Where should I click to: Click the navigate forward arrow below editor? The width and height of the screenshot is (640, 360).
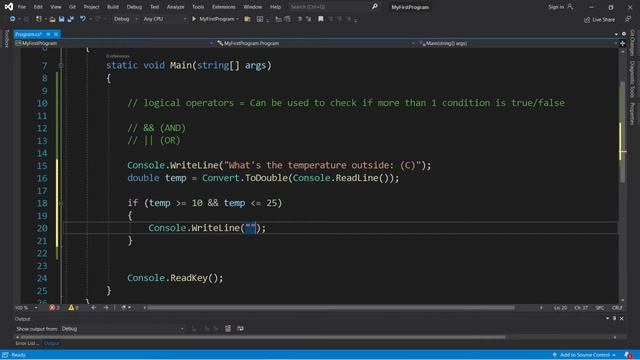pyautogui.click(x=107, y=308)
